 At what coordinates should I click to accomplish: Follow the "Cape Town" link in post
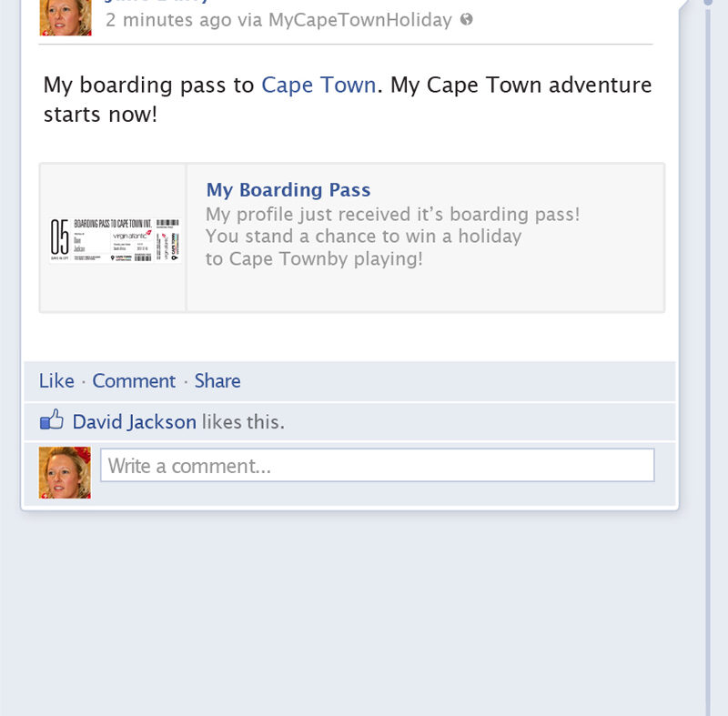coord(318,86)
